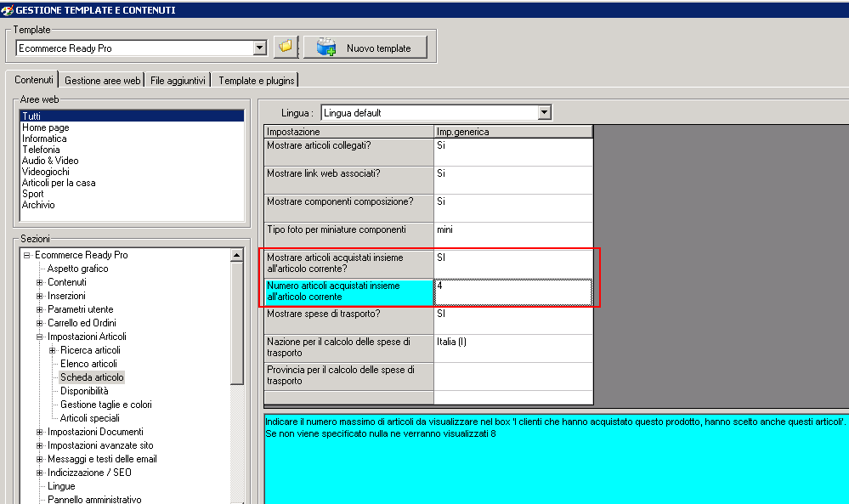Image resolution: width=849 pixels, height=504 pixels.
Task: Select Gestione taglie e colori tree item
Action: [106, 405]
